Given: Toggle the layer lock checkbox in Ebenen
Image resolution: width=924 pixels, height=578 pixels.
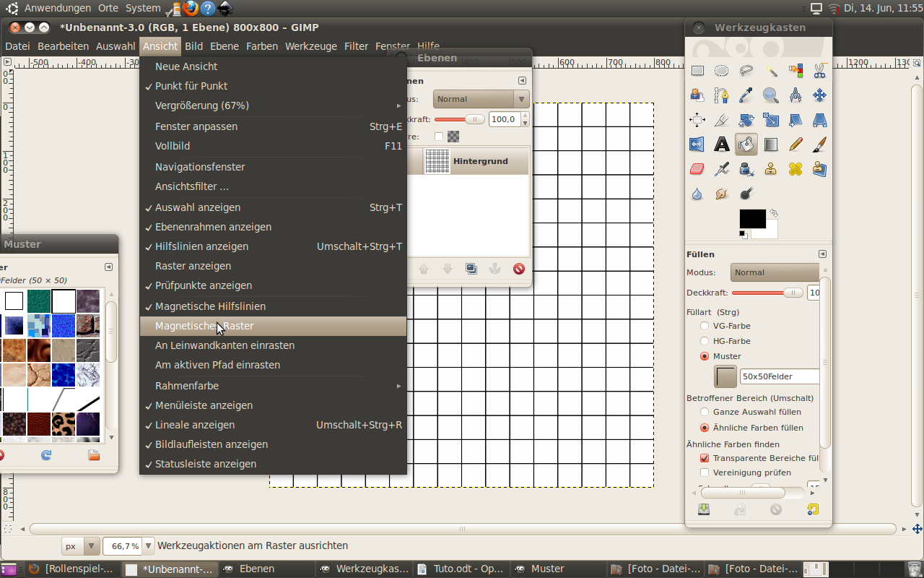Looking at the screenshot, I should [x=439, y=137].
